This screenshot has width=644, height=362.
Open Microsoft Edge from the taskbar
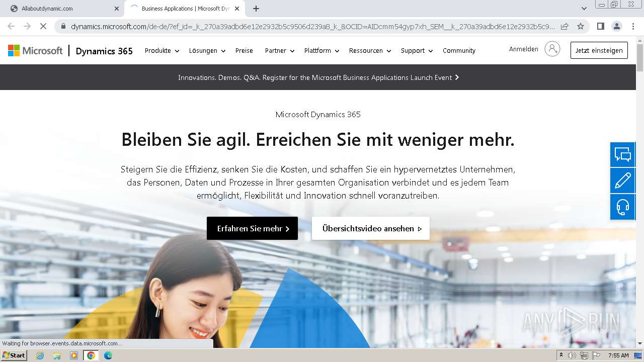[x=108, y=355]
